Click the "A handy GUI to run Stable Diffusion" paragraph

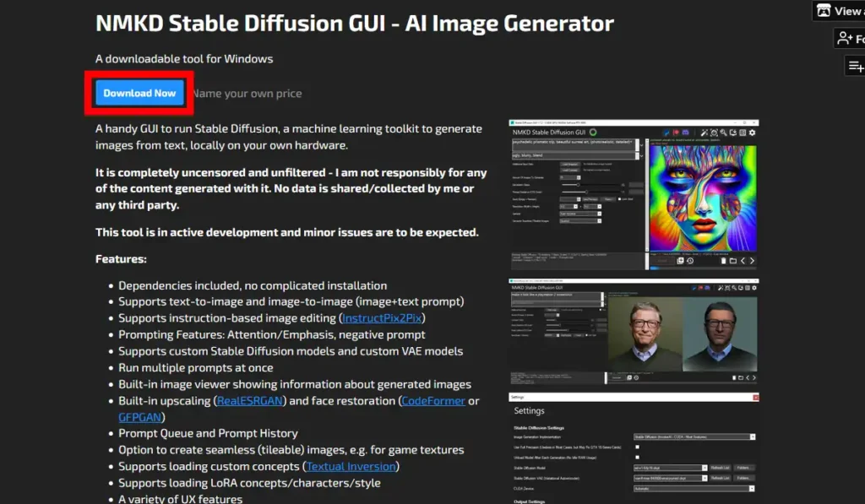pyautogui.click(x=289, y=137)
